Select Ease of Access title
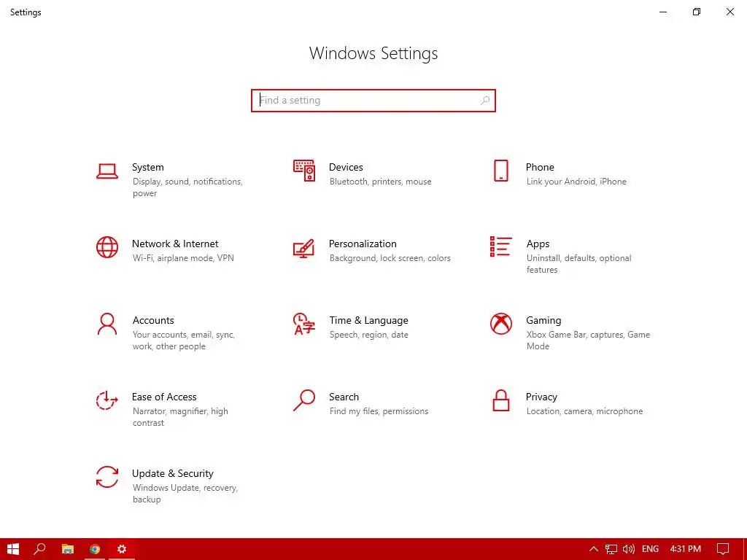This screenshot has width=747, height=560. coord(164,397)
